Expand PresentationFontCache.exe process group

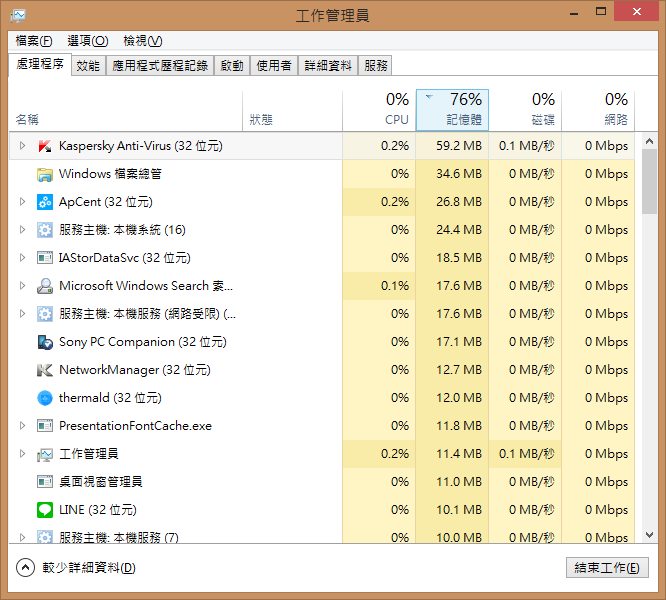coord(23,425)
